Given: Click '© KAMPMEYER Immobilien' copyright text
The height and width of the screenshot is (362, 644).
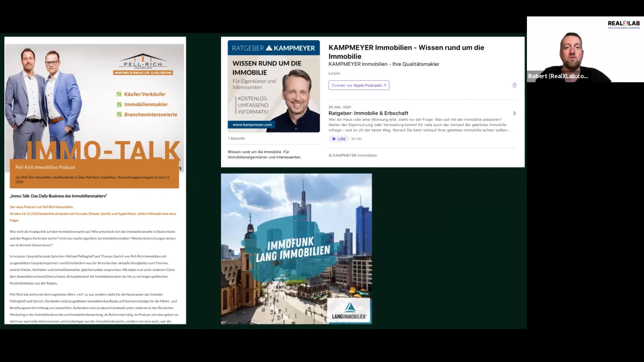Looking at the screenshot, I should (x=353, y=156).
